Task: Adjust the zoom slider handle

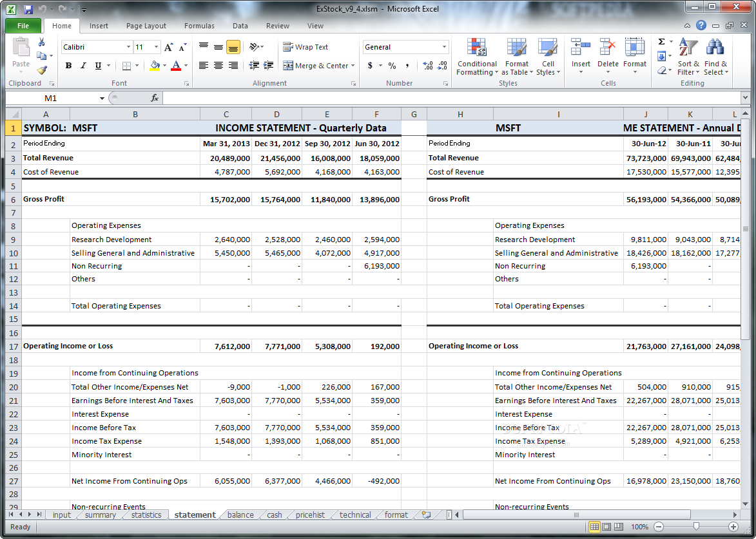Action: [x=695, y=527]
